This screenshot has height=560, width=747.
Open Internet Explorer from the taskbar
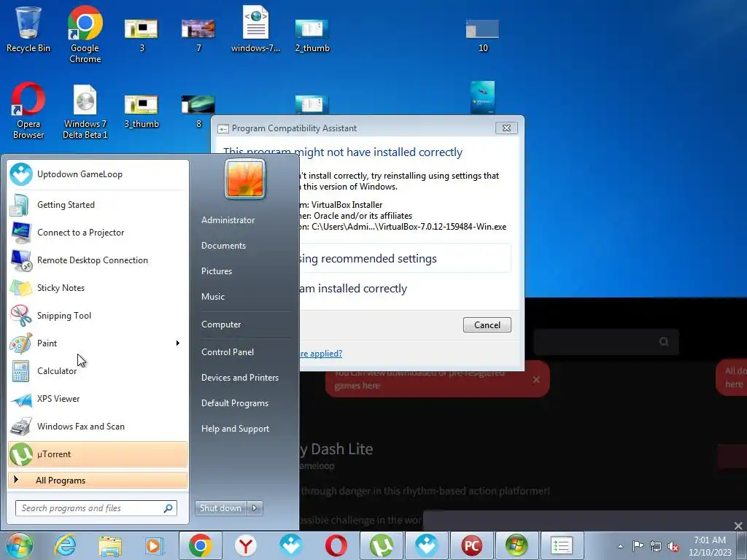65,545
